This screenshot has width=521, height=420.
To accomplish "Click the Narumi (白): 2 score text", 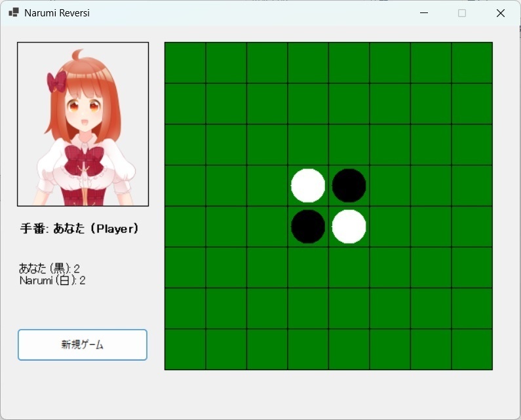I will coord(52,280).
